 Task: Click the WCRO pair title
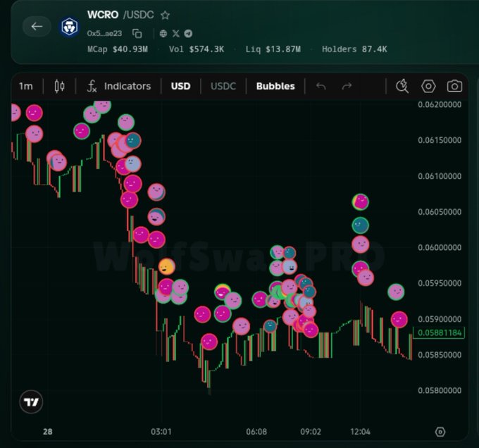click(x=103, y=15)
